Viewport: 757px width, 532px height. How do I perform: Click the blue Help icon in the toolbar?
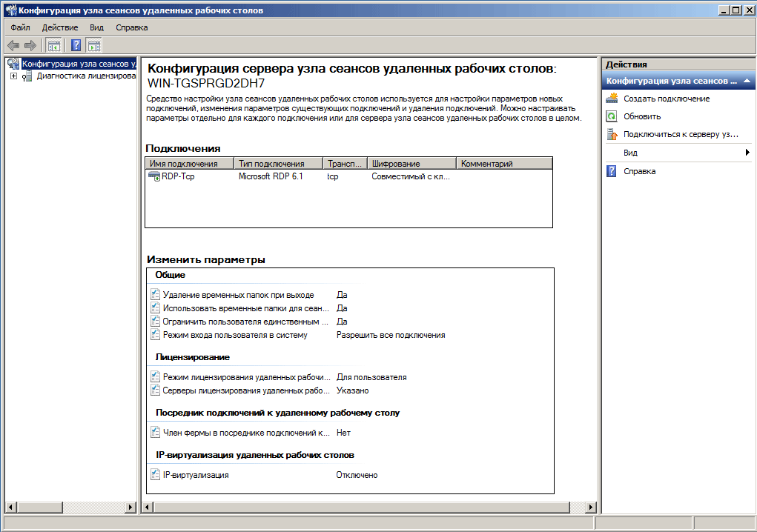76,46
